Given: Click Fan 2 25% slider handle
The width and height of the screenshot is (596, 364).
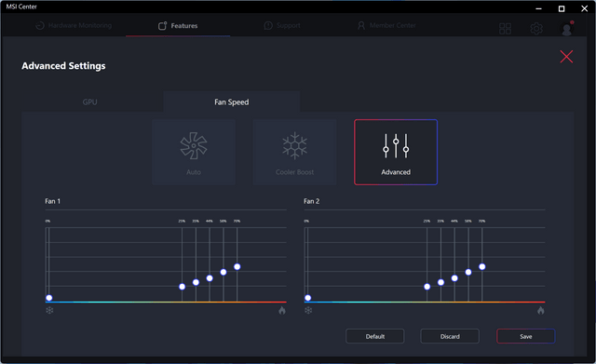Looking at the screenshot, I should 427,287.
